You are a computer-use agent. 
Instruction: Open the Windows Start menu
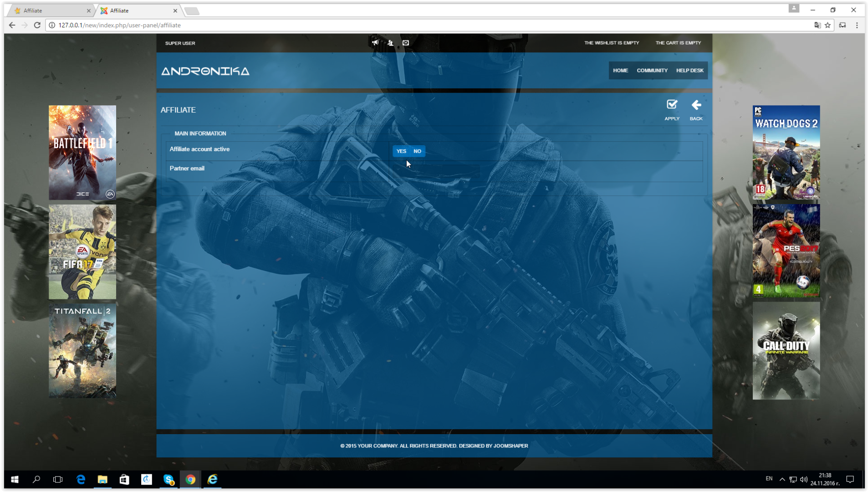(x=15, y=479)
